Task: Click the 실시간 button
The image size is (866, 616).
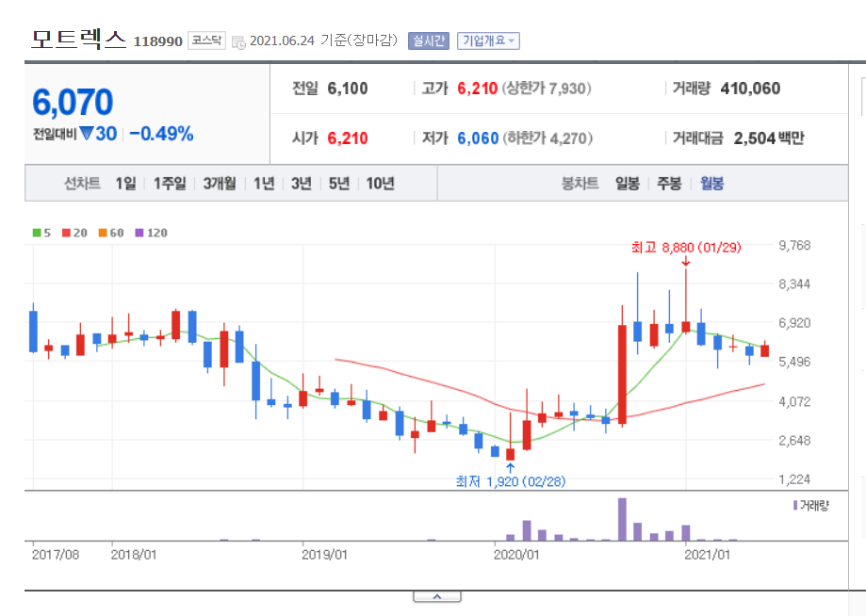Action: click(x=429, y=41)
